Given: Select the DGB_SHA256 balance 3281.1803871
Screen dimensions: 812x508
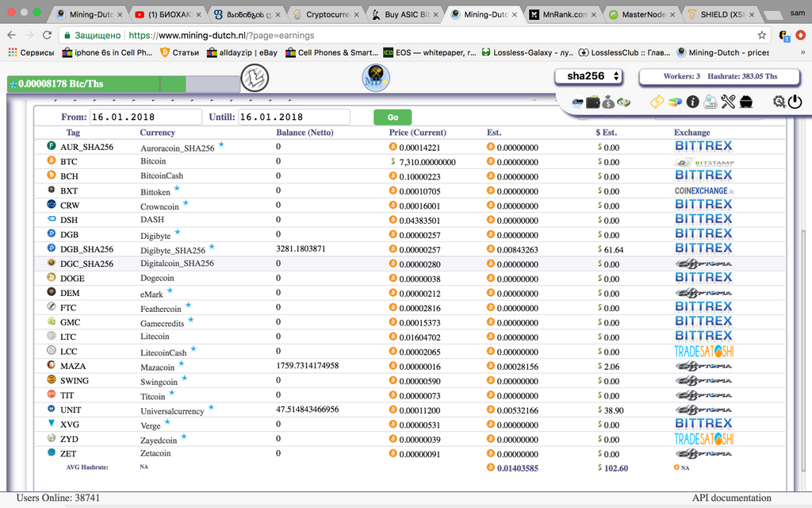Looking at the screenshot, I should click(301, 248).
